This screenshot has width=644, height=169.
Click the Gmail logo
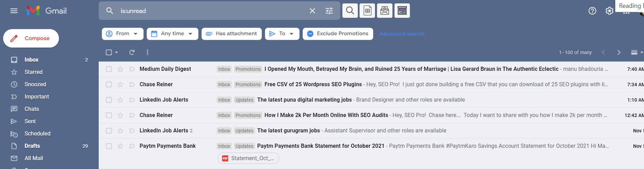(x=47, y=11)
